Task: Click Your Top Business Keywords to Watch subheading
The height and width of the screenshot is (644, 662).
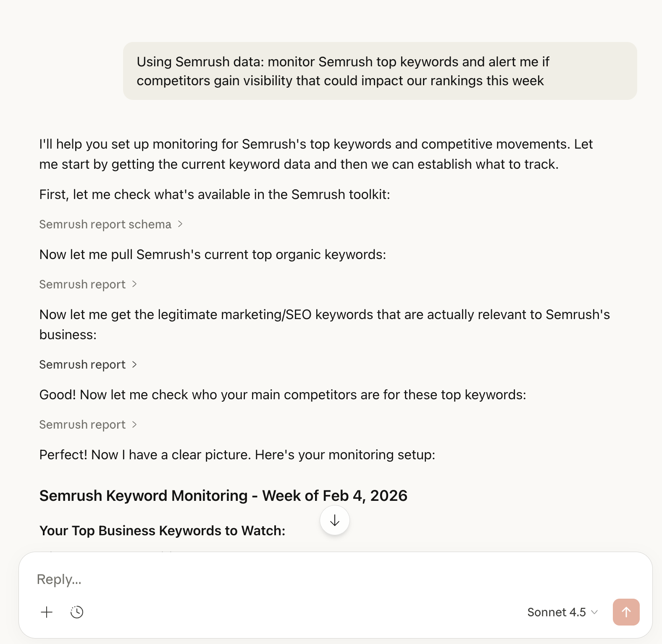Action: [x=162, y=531]
